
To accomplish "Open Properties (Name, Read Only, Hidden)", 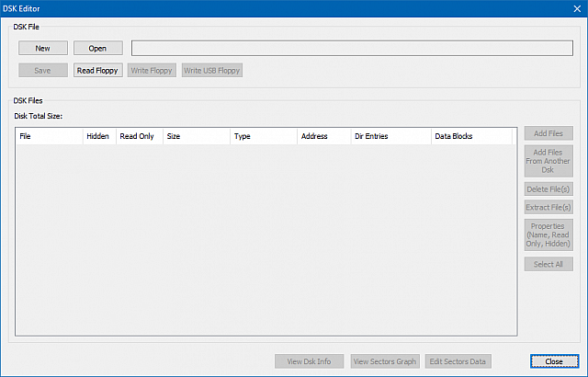I will 548,234.
